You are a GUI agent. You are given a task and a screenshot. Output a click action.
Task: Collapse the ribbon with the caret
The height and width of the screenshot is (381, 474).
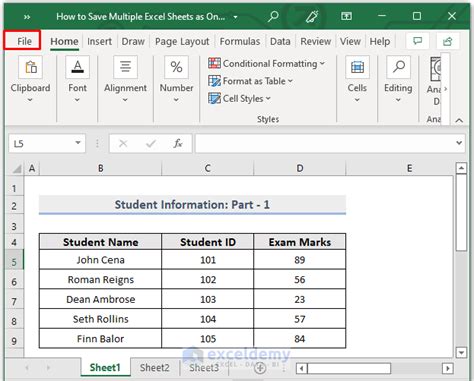(459, 120)
